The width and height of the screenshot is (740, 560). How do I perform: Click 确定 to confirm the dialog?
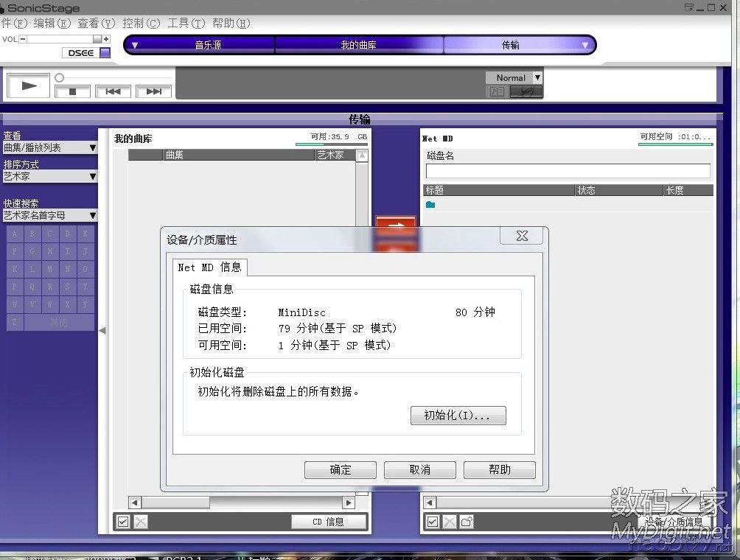tap(341, 470)
